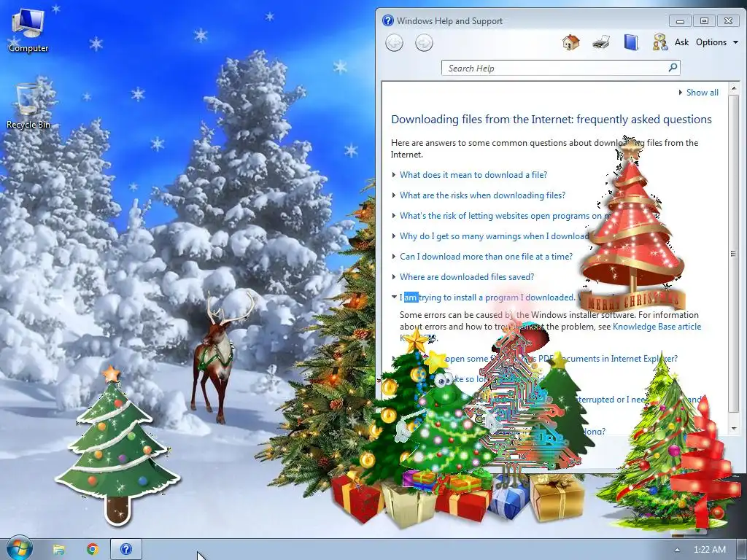Click the Print icon in Help
This screenshot has width=747, height=560.
click(x=601, y=42)
